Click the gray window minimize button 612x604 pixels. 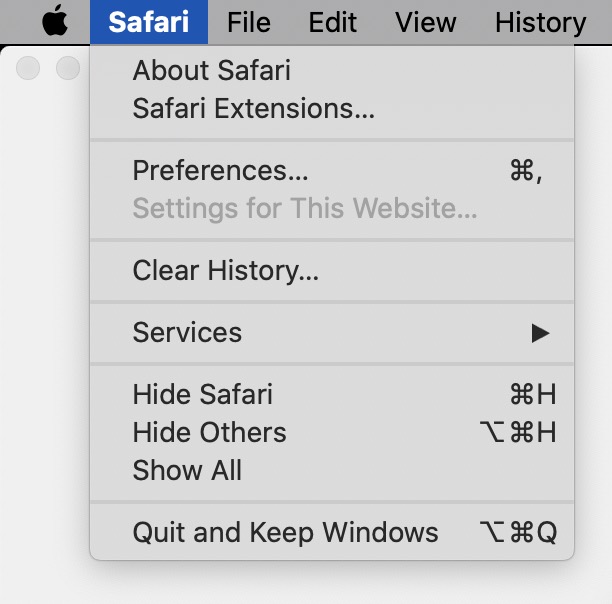67,68
